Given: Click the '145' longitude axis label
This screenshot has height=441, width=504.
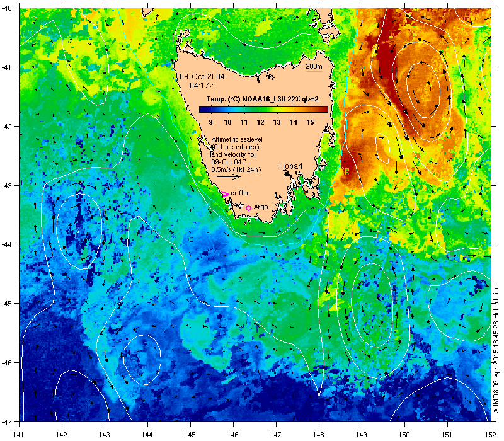Looking at the screenshot, I should coord(190,435).
